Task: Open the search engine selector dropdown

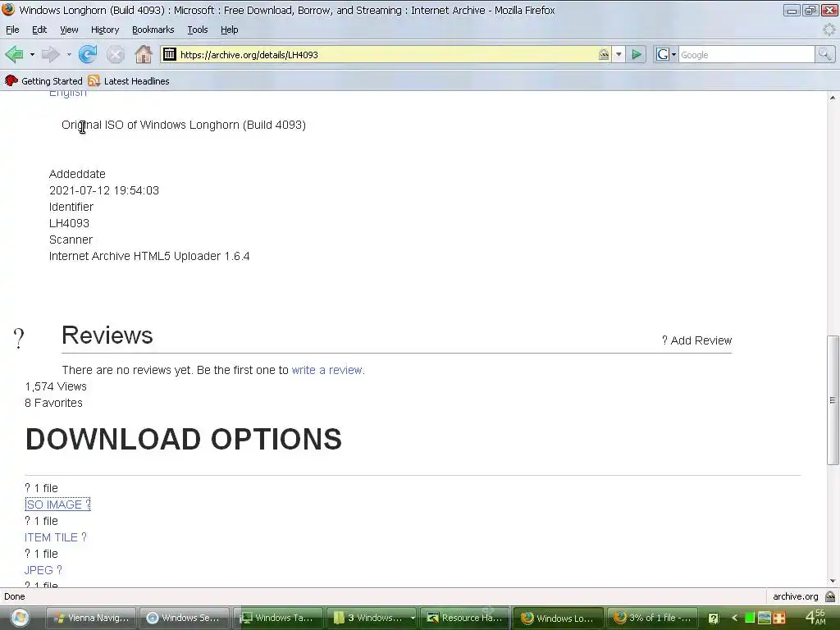Action: coord(665,54)
